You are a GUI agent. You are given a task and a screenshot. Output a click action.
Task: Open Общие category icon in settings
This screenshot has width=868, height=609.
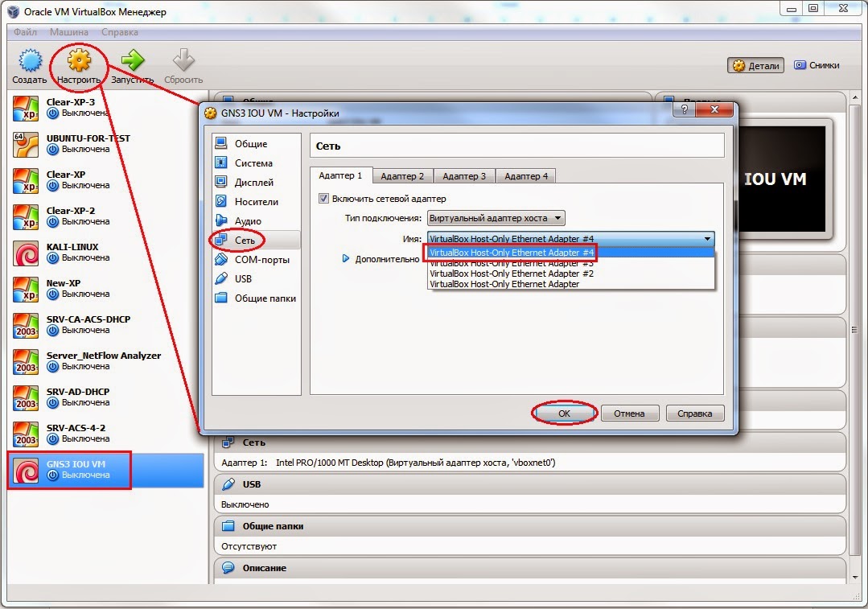tap(221, 143)
